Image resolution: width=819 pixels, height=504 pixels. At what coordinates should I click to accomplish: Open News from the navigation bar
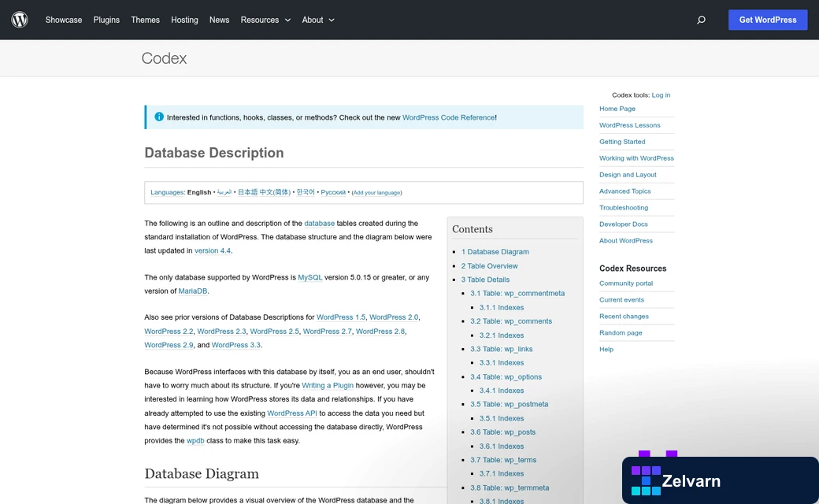(x=220, y=20)
